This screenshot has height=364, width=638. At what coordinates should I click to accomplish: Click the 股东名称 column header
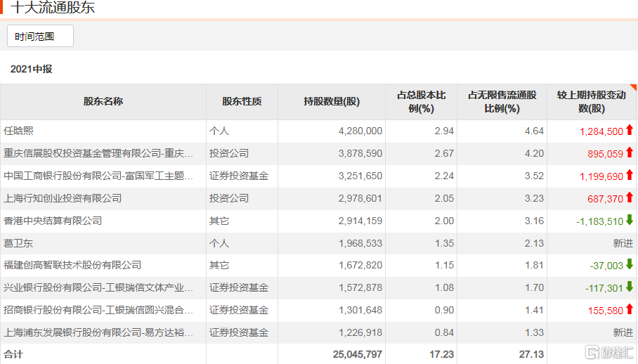tap(103, 102)
